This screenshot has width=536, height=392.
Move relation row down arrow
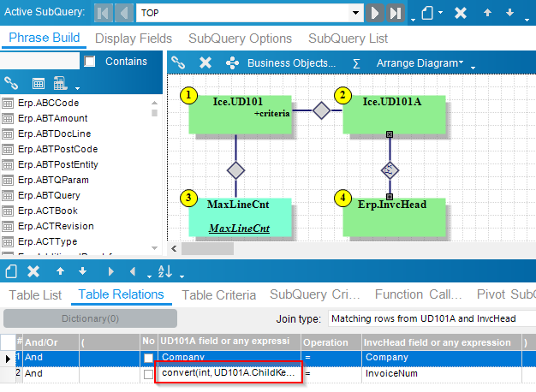tap(82, 271)
